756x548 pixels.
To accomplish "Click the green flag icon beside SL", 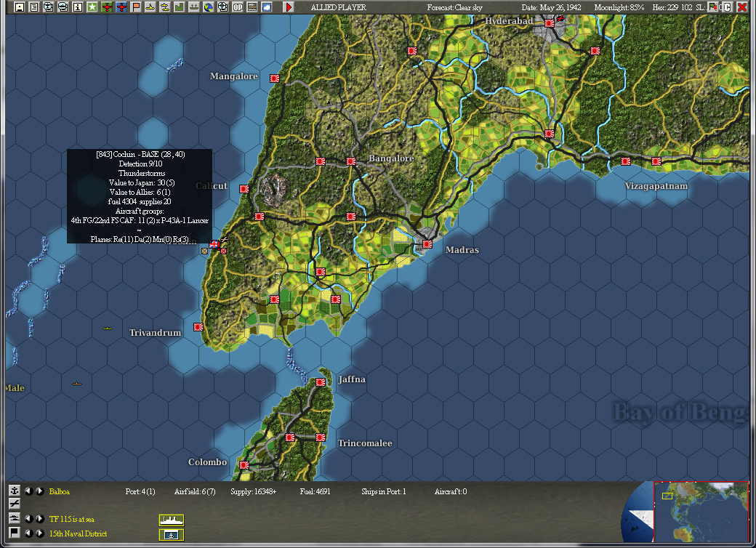I will pyautogui.click(x=712, y=7).
